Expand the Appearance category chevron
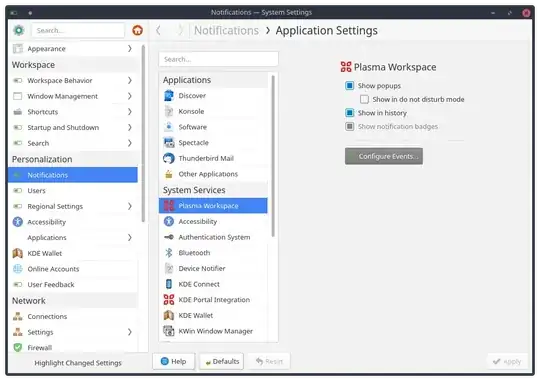 click(130, 49)
